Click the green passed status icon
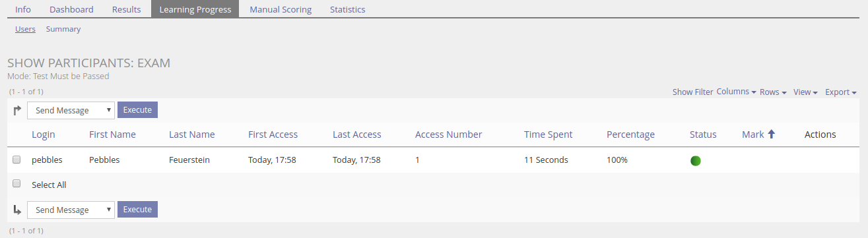 [x=695, y=160]
